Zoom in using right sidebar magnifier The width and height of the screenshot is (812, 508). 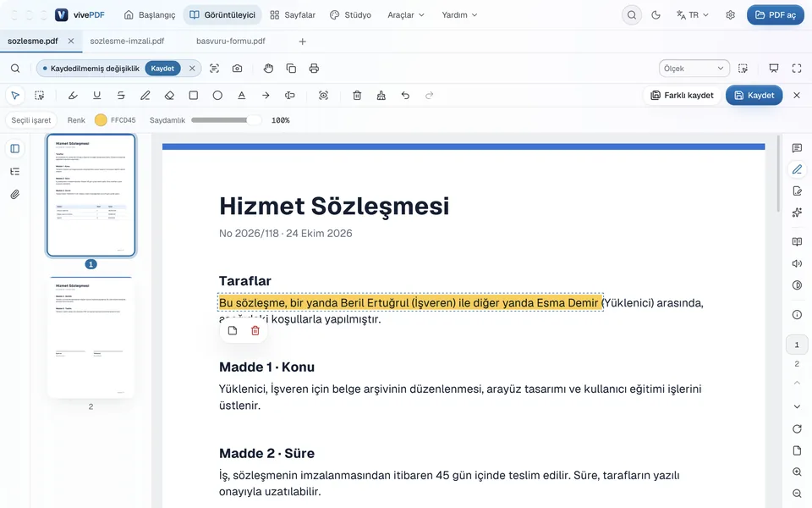pos(797,472)
